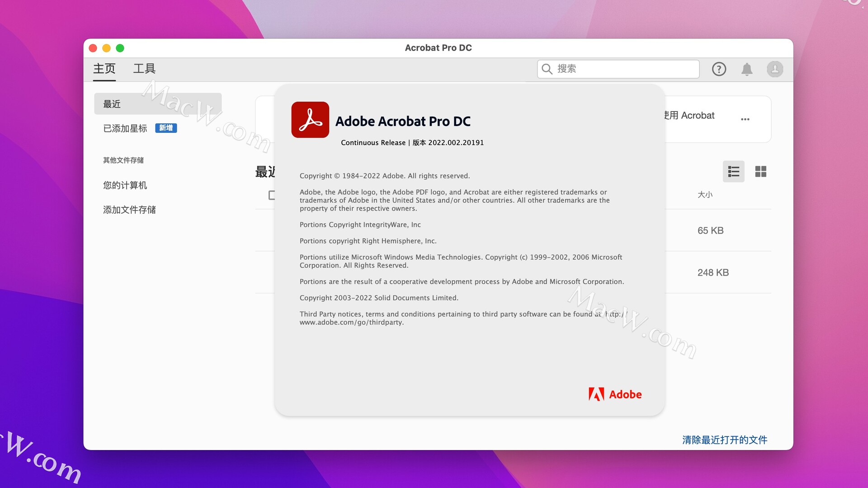Switch to the 工具 tab
This screenshot has width=868, height=488.
pyautogui.click(x=144, y=69)
